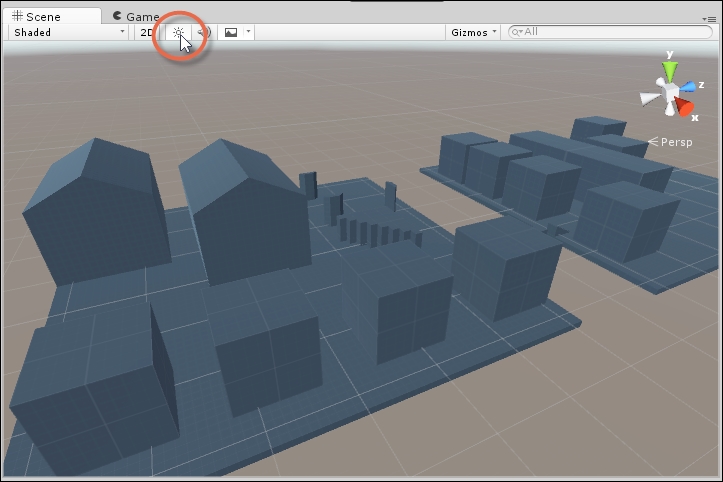Open the Shaded draw mode dropdown
The image size is (723, 482).
pyautogui.click(x=68, y=32)
